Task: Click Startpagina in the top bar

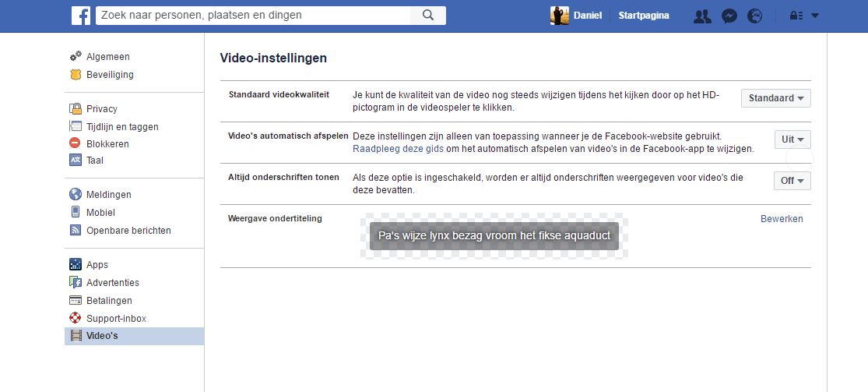Action: point(643,16)
